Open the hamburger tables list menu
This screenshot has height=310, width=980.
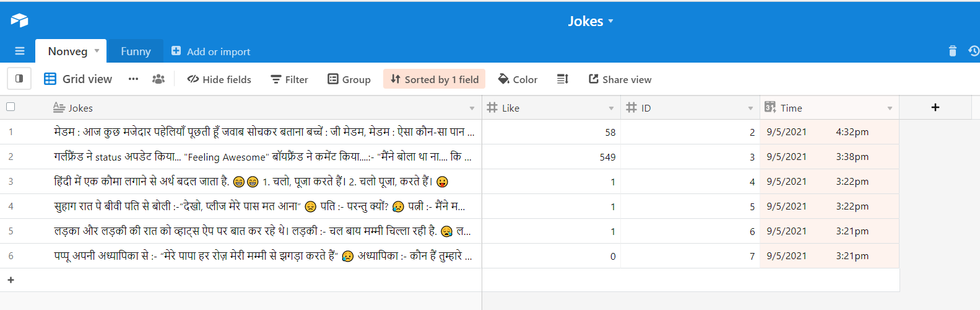[x=20, y=51]
